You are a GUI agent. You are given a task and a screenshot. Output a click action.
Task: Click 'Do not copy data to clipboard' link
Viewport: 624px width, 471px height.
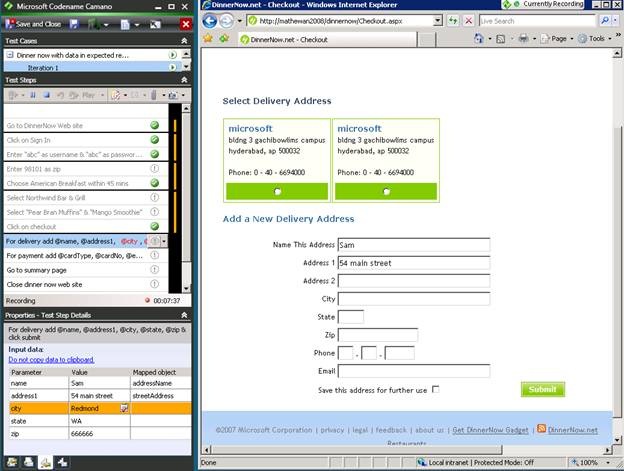(x=51, y=360)
